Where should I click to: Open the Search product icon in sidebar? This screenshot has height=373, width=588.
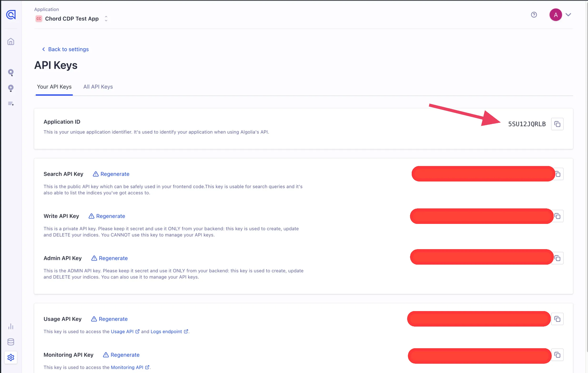(x=11, y=72)
